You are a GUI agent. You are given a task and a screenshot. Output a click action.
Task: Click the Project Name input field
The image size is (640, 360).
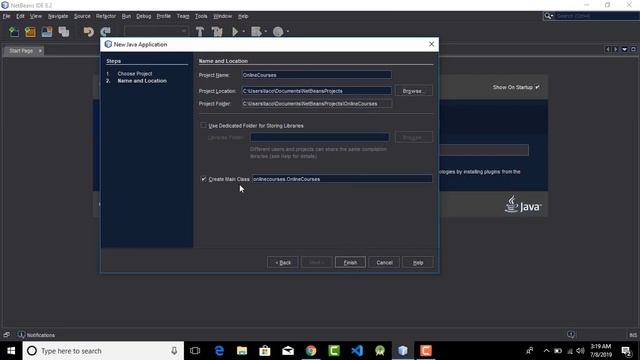point(317,75)
